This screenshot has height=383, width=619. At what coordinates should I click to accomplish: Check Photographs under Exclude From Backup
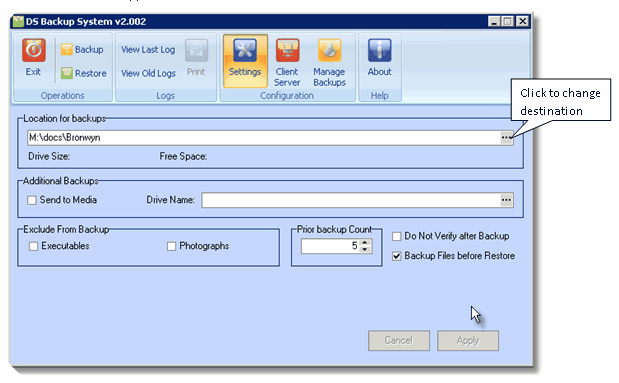click(171, 246)
